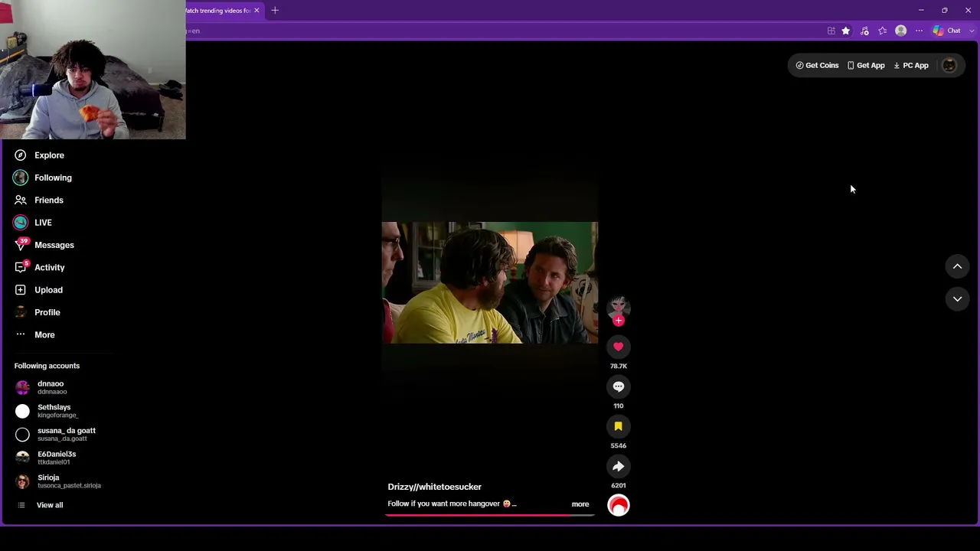The width and height of the screenshot is (980, 551).
Task: Select the TikTok trending videos tab
Action: click(x=217, y=11)
